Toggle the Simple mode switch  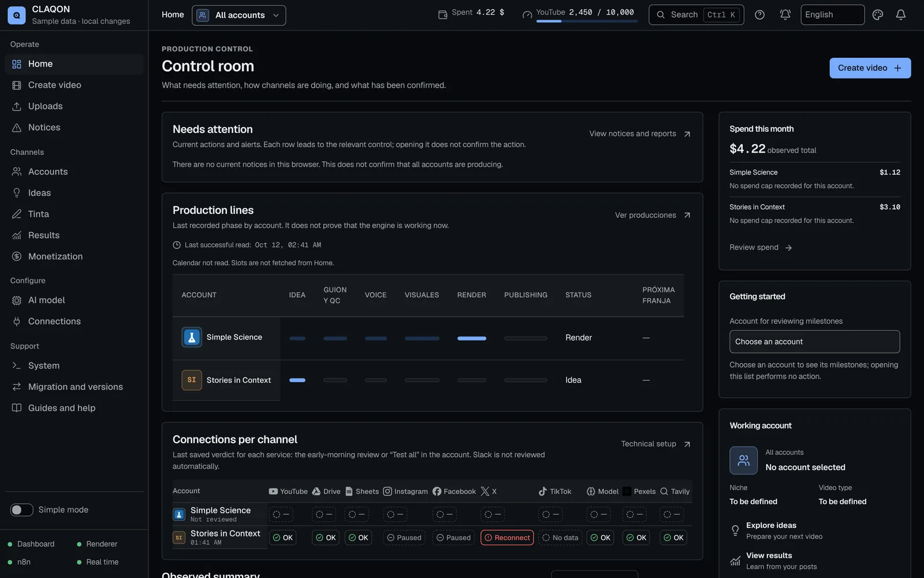click(x=22, y=510)
